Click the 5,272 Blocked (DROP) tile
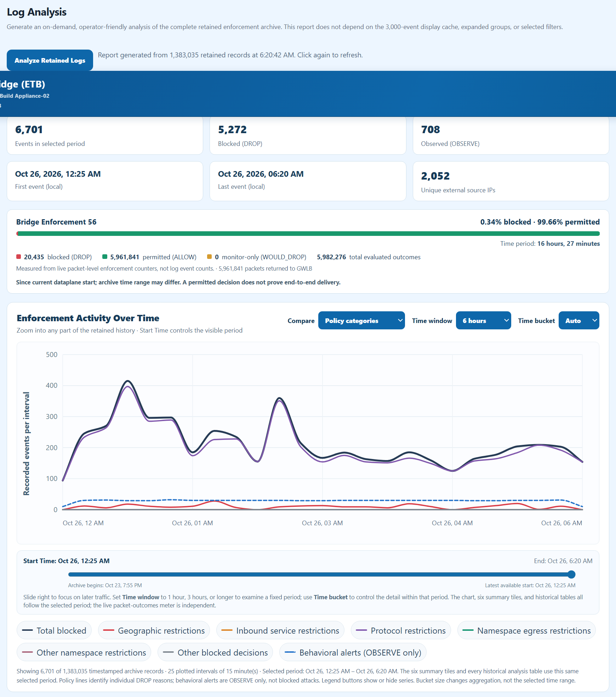Image resolution: width=616 pixels, height=697 pixels. click(308, 136)
